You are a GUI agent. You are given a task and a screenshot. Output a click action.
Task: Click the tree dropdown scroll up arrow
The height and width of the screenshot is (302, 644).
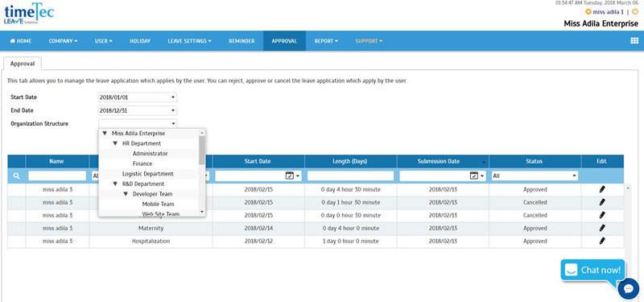click(x=202, y=133)
